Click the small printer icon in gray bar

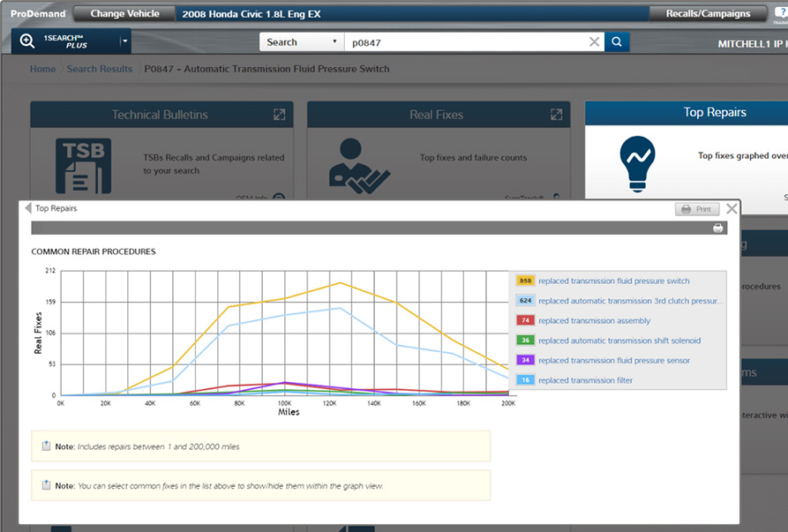(x=718, y=228)
